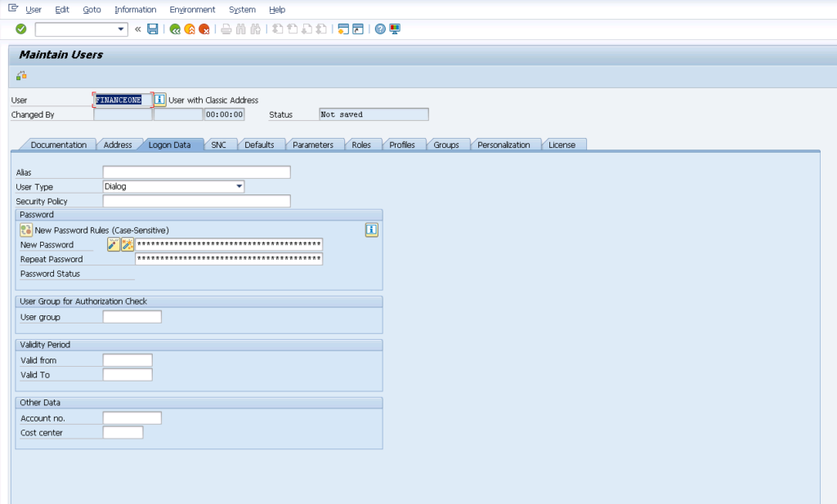Viewport: 837px width, 504px height.
Task: Open the Information menu
Action: coord(136,10)
